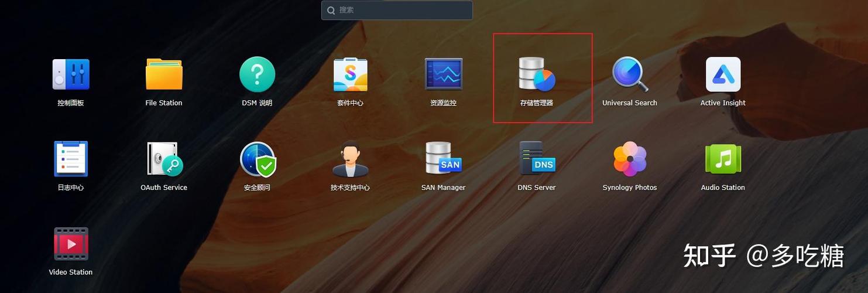
Task: Click the 搜索 search input field
Action: point(397,10)
